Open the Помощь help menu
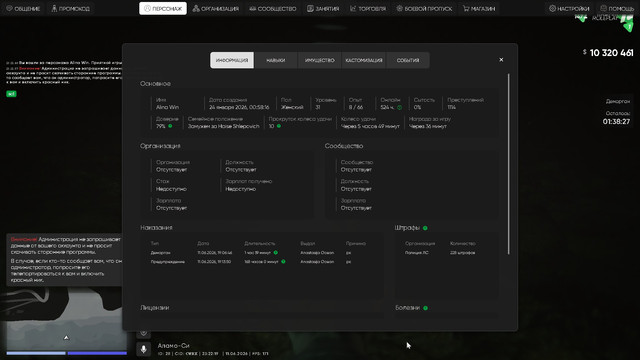Screen dimensions: 640x360 (617, 8)
